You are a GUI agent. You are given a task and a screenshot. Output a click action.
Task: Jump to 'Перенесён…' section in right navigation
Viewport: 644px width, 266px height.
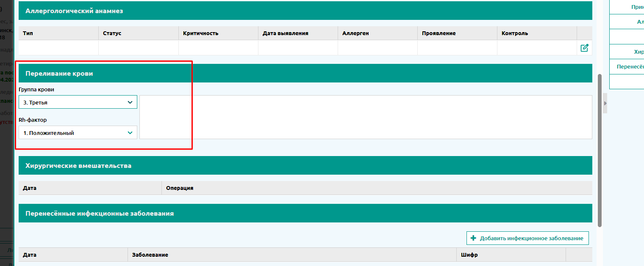630,67
